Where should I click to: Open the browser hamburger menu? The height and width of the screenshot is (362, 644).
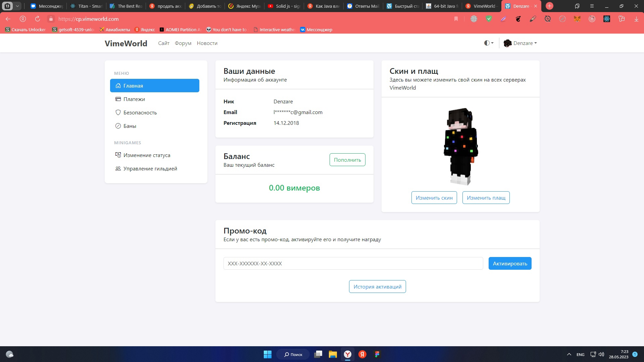point(592,6)
